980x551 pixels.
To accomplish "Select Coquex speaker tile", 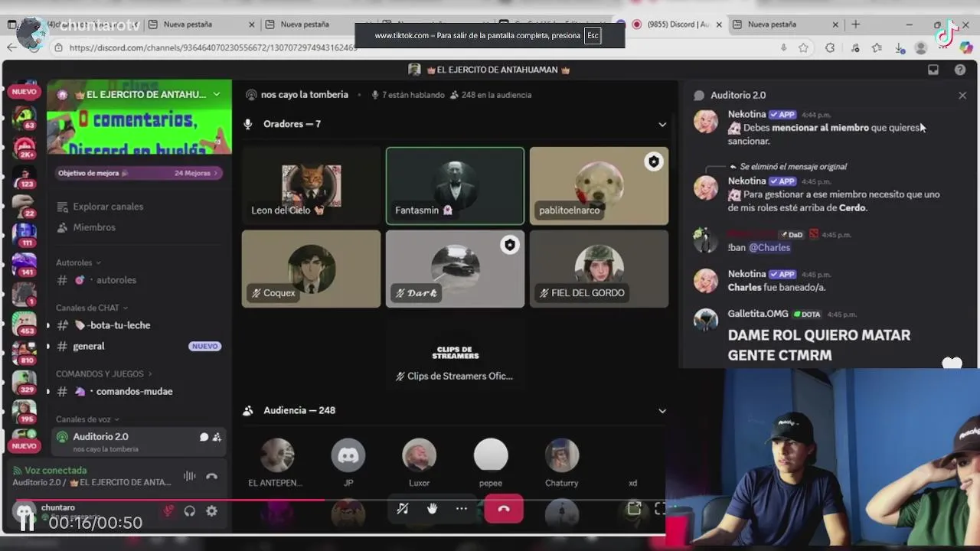I will (x=311, y=269).
